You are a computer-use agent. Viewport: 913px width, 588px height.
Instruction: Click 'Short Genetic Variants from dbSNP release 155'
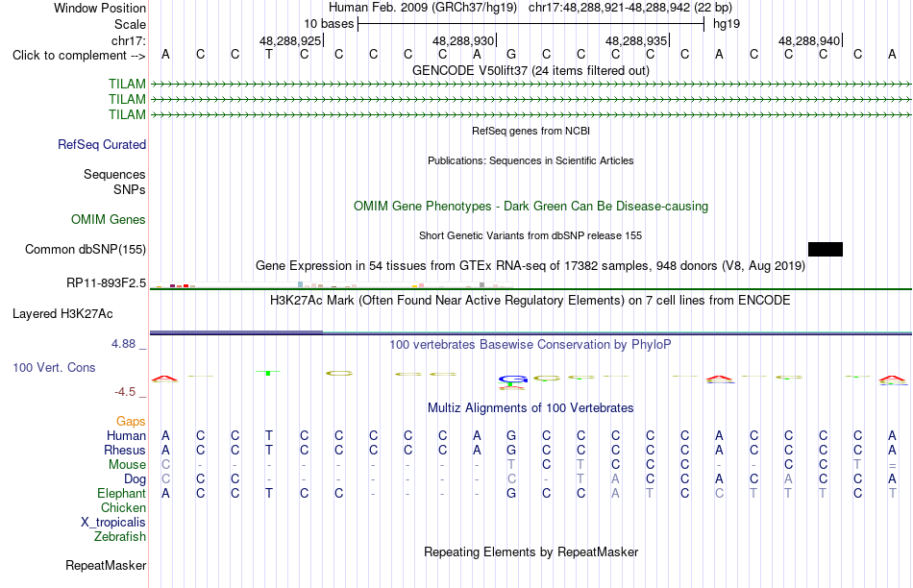[531, 235]
